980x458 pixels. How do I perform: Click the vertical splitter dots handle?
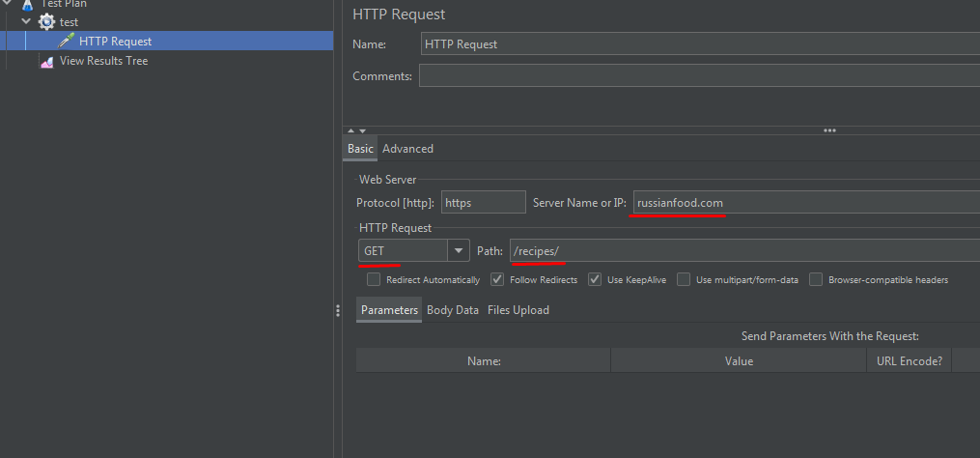click(x=338, y=311)
